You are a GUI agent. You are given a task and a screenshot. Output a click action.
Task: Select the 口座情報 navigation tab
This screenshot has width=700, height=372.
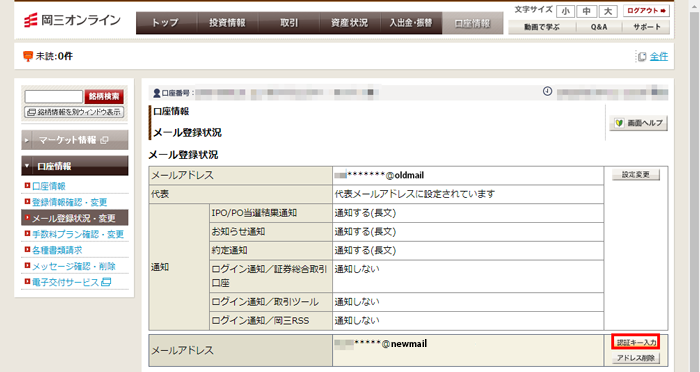click(x=472, y=23)
